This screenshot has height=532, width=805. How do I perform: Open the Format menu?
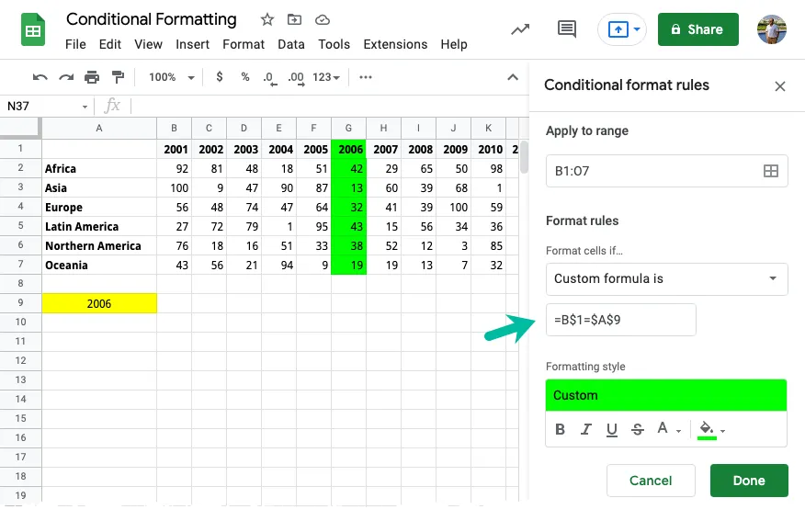click(243, 43)
